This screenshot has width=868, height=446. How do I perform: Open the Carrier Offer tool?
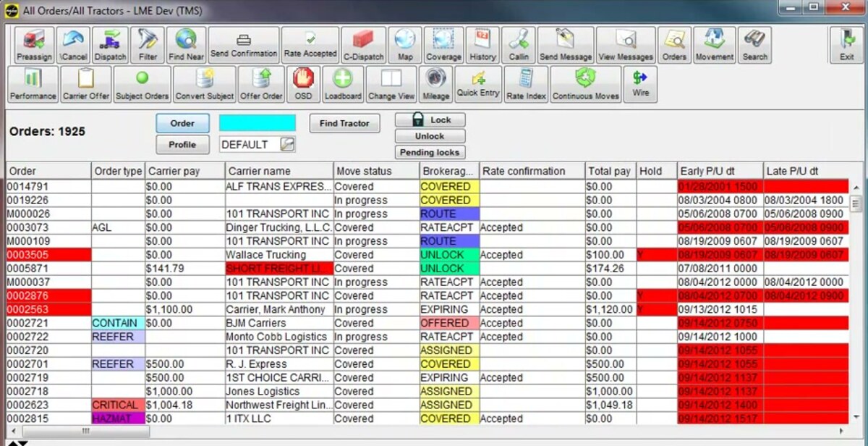coord(86,84)
